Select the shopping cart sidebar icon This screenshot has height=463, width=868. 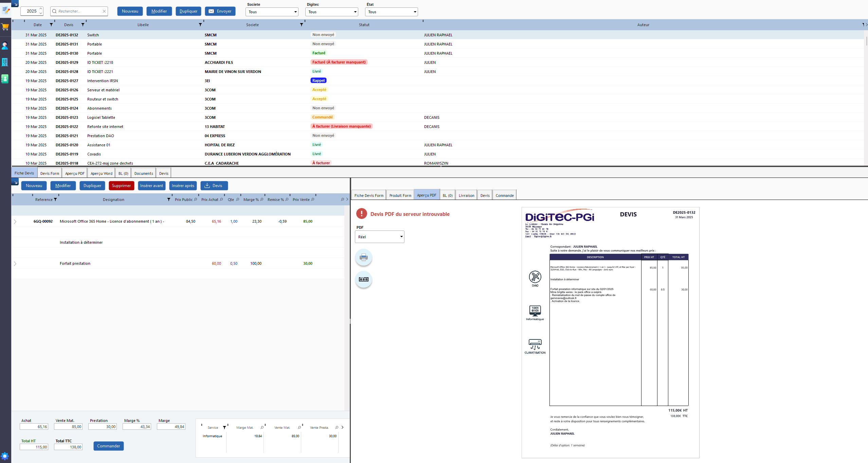pos(5,27)
